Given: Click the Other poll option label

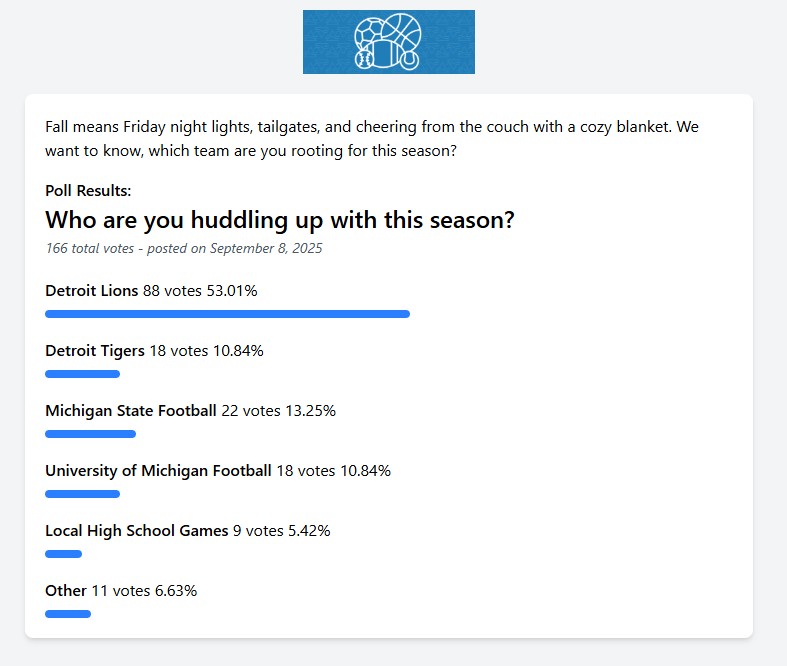Looking at the screenshot, I should pos(66,591).
